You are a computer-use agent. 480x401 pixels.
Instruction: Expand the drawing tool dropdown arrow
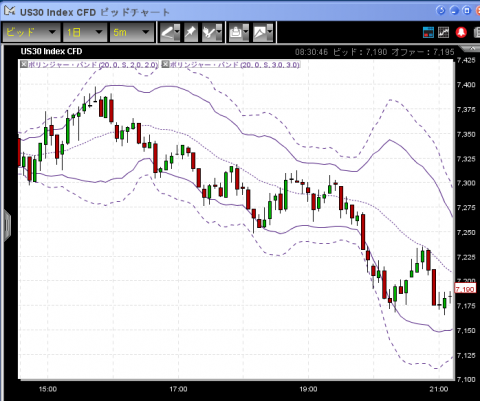tap(177, 32)
